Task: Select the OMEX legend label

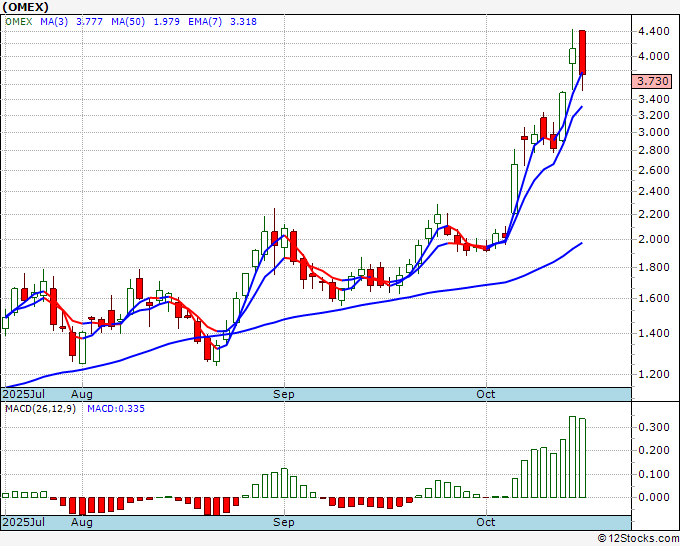Action: pos(19,22)
